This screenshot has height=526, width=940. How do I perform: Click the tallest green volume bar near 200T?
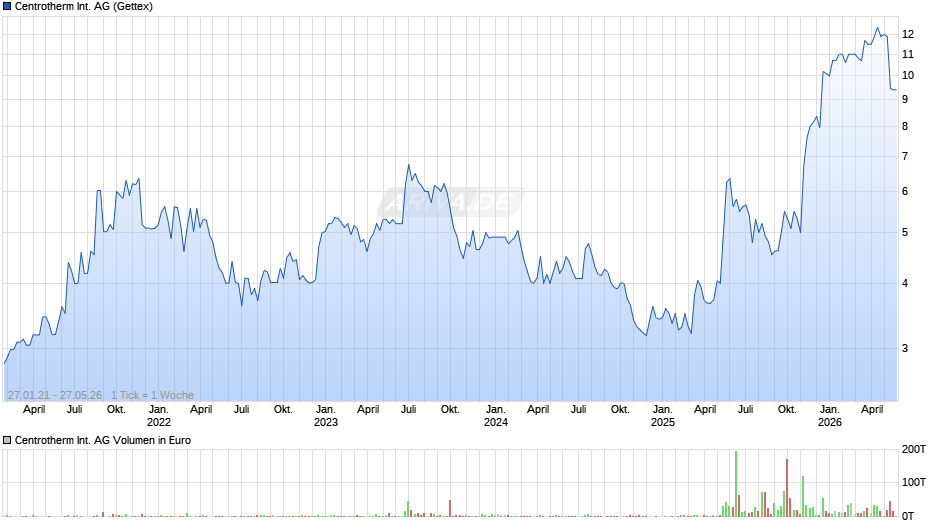[736, 484]
